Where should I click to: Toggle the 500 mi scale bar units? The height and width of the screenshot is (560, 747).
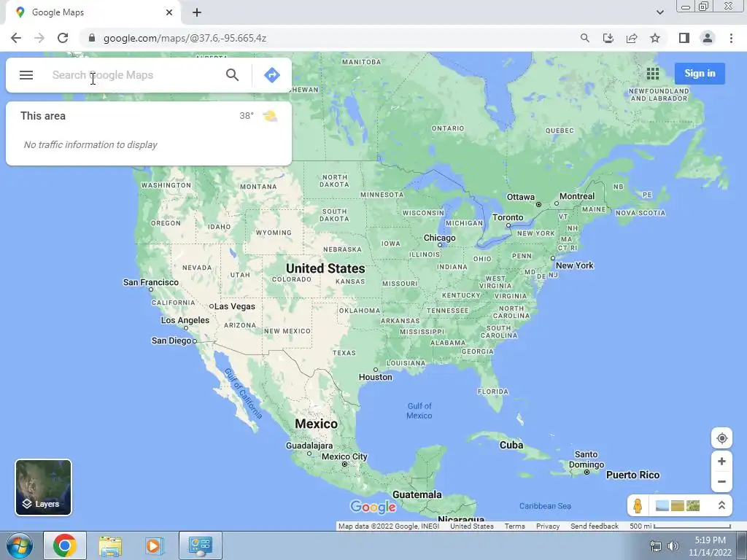point(680,526)
